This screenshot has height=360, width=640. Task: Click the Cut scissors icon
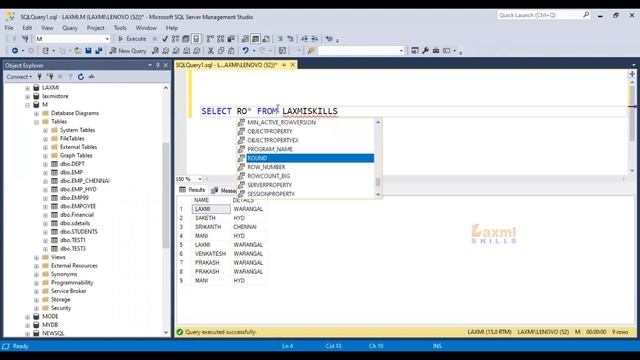pyautogui.click(x=211, y=51)
